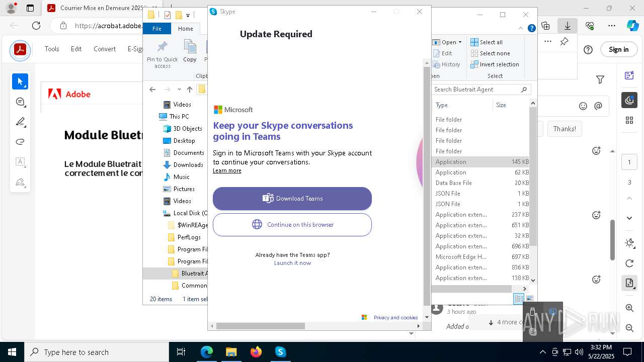Open Edge Copilot sidebar icon
This screenshot has height=362, width=644.
pos(632,25)
